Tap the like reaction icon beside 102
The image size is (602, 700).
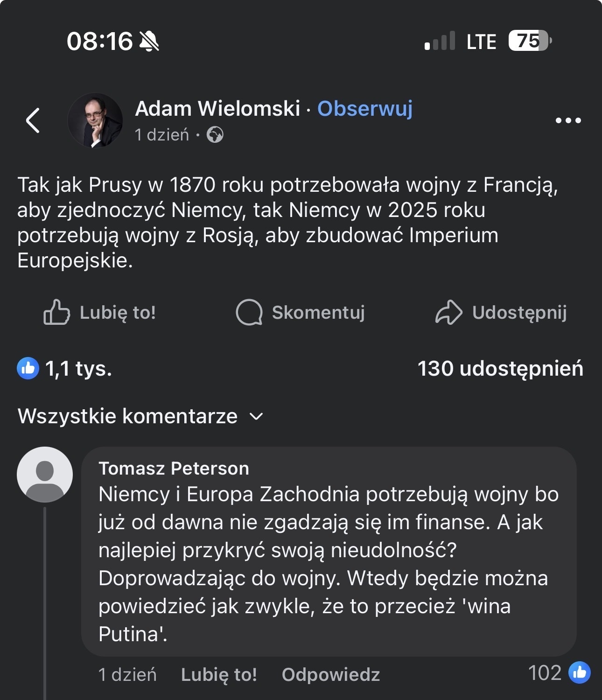[x=579, y=672]
